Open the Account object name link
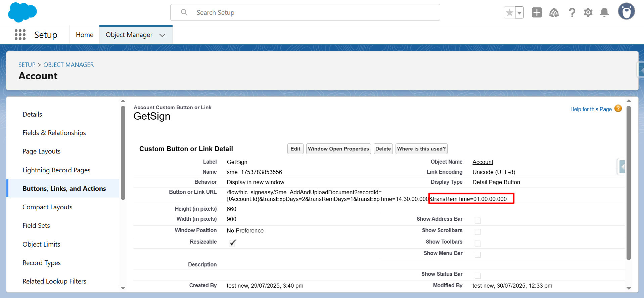The image size is (644, 298). tap(483, 162)
